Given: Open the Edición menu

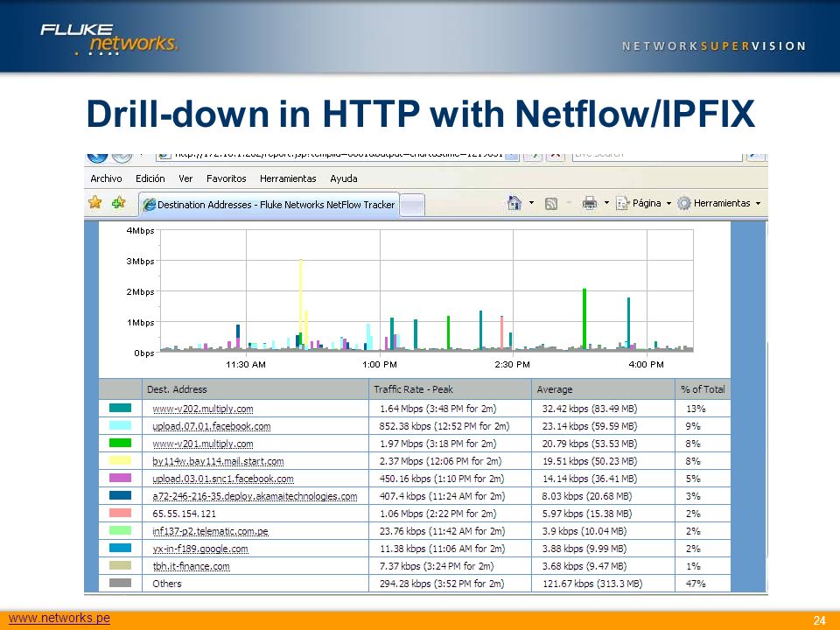Looking at the screenshot, I should click(x=150, y=178).
